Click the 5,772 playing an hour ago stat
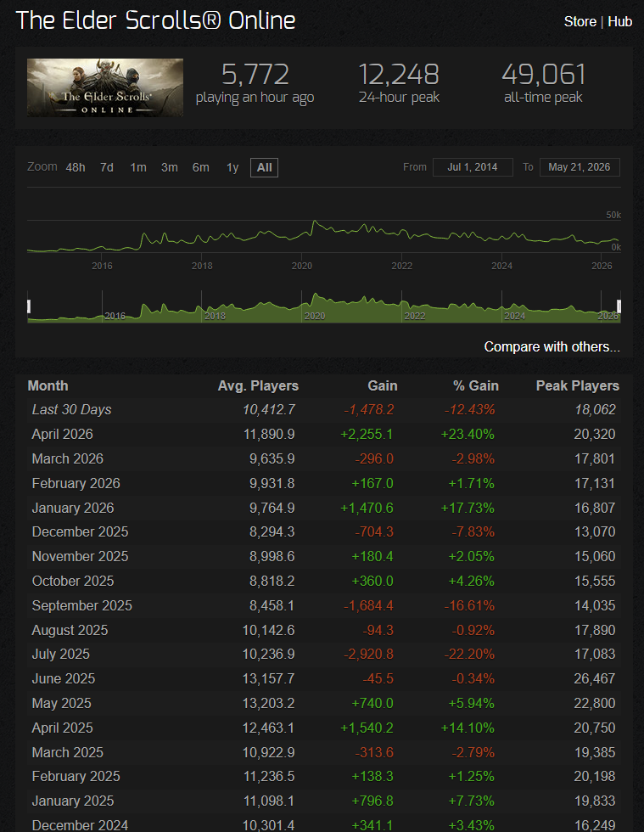This screenshot has width=644, height=832. pos(255,83)
